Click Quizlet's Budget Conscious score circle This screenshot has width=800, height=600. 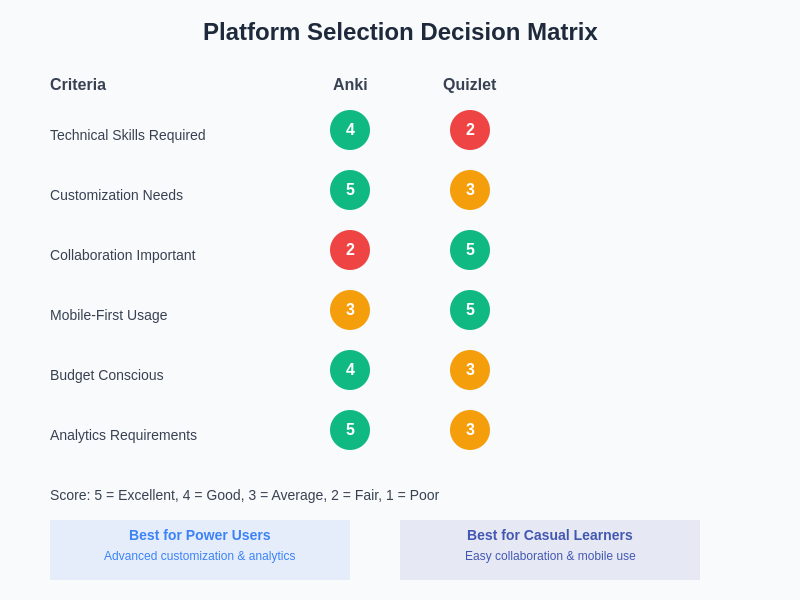coord(470,370)
